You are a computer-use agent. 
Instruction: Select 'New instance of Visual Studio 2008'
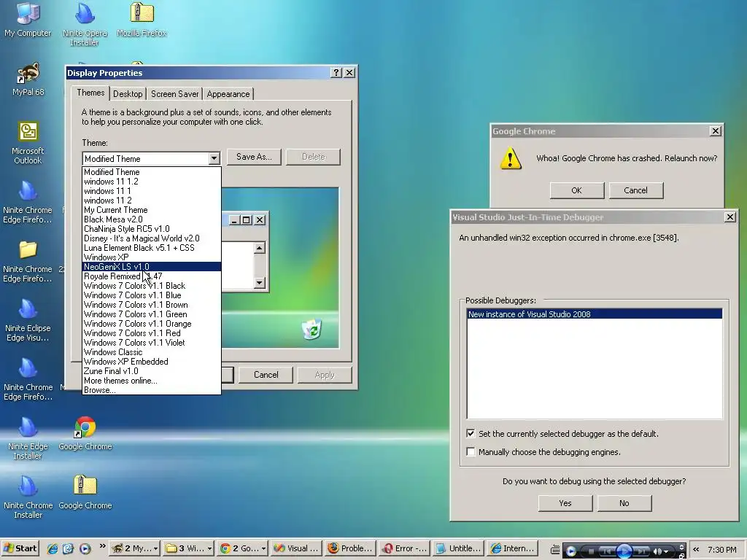595,314
